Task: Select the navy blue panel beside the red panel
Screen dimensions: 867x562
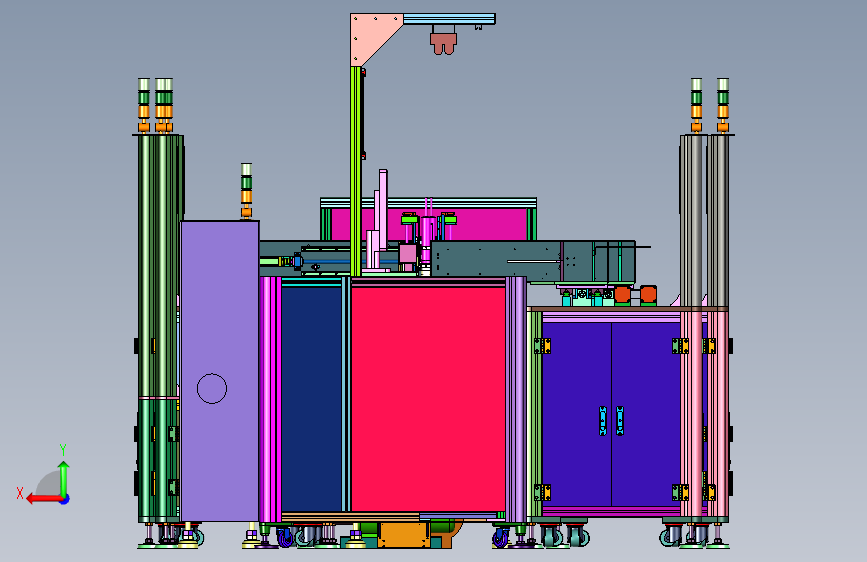Action: pos(311,398)
